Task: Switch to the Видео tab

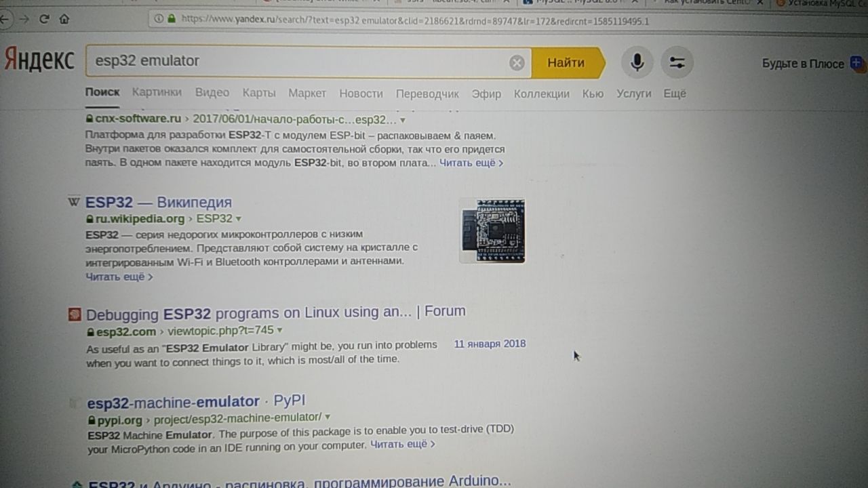Action: pos(212,92)
